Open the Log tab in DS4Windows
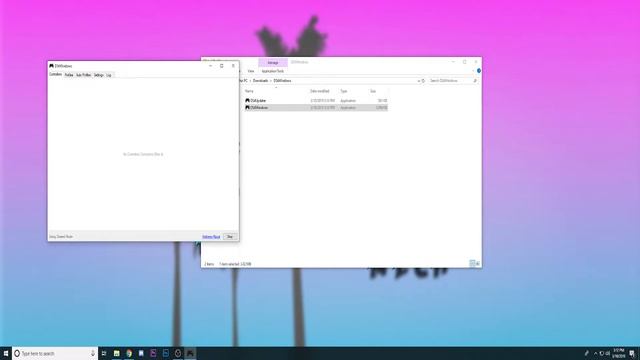640x360 pixels. coord(109,75)
